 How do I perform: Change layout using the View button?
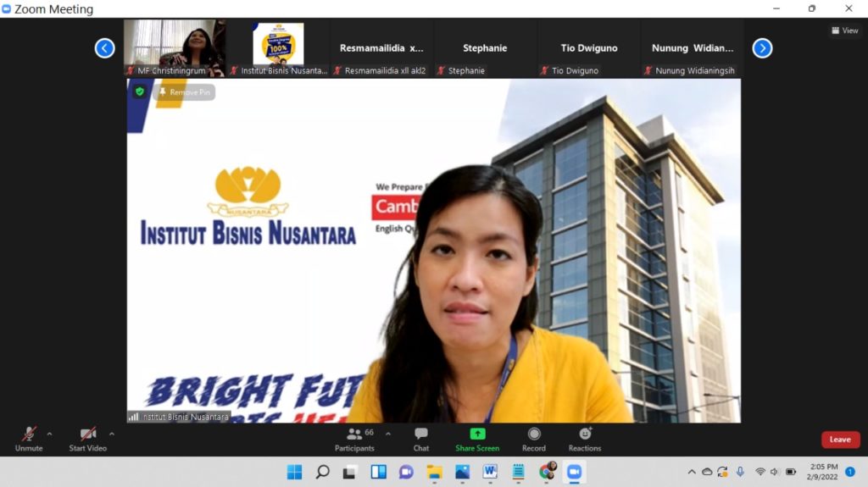click(845, 31)
